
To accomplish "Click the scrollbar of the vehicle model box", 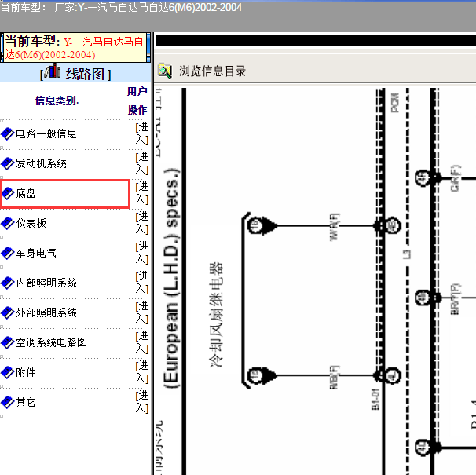I will 148,48.
